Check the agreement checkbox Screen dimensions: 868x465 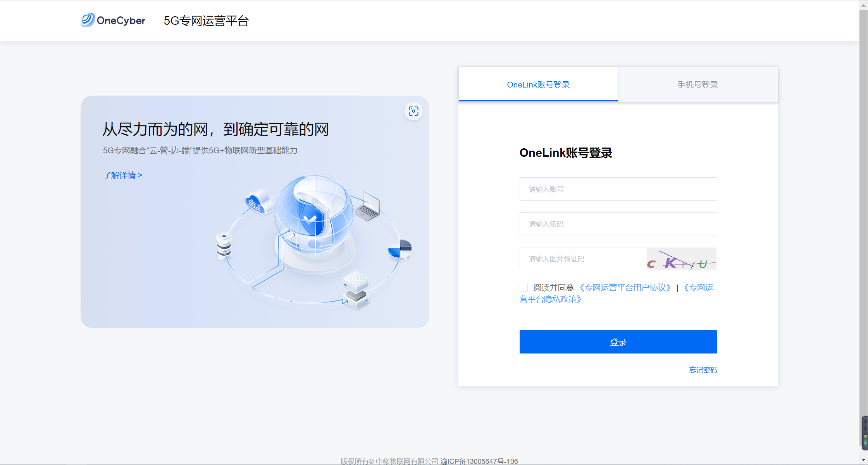point(524,288)
